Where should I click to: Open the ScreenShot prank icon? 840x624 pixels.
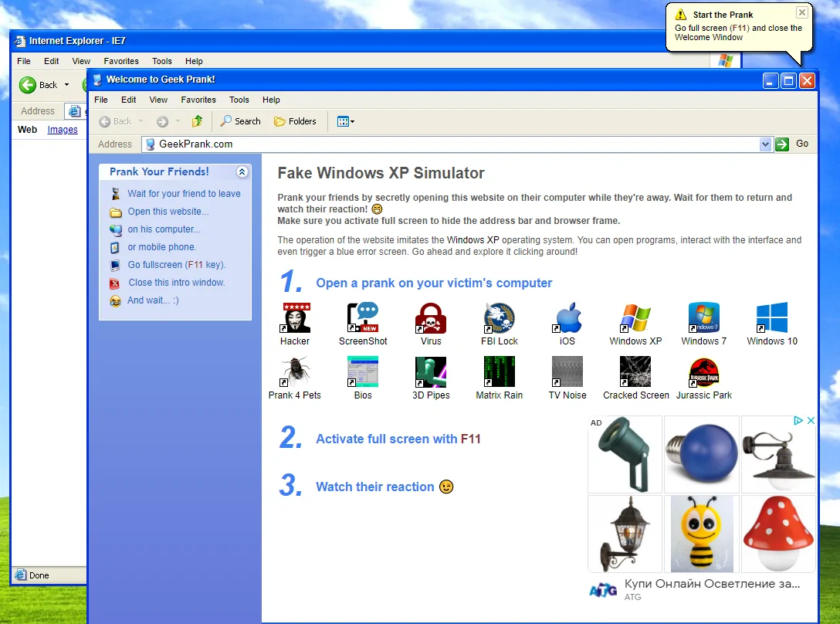click(x=363, y=324)
